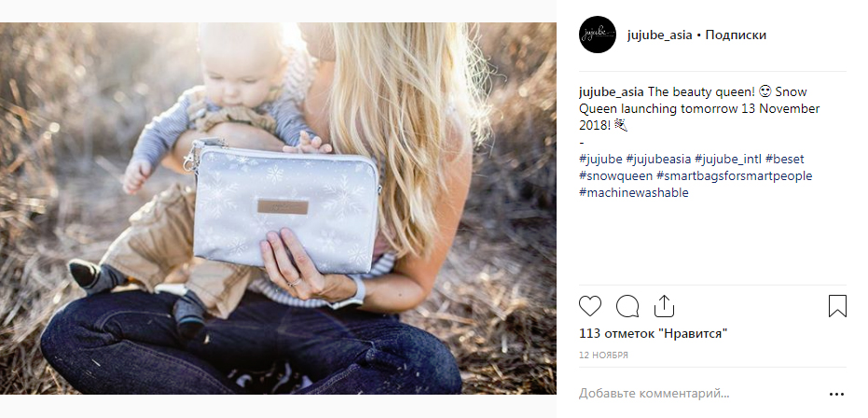Share the post with upload icon
This screenshot has height=418, width=868.
point(664,306)
